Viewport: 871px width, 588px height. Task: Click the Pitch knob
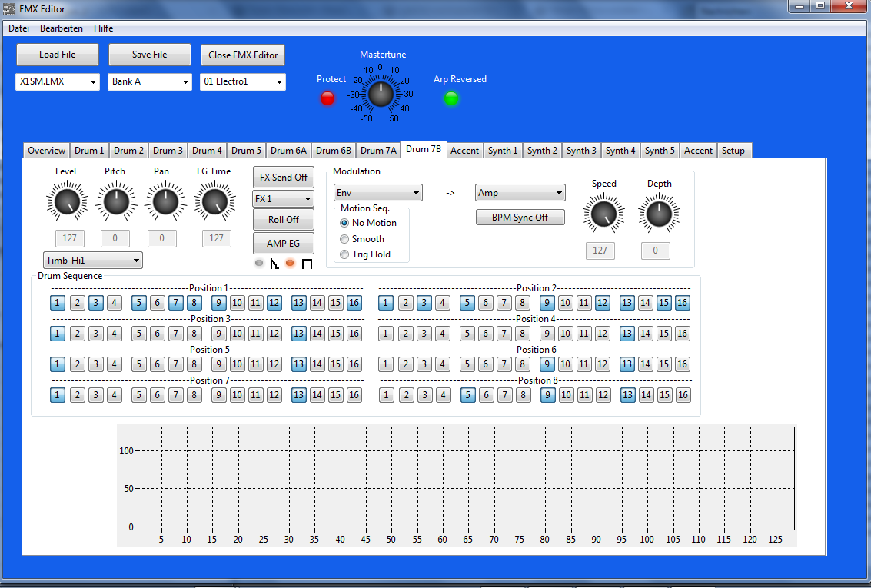115,201
